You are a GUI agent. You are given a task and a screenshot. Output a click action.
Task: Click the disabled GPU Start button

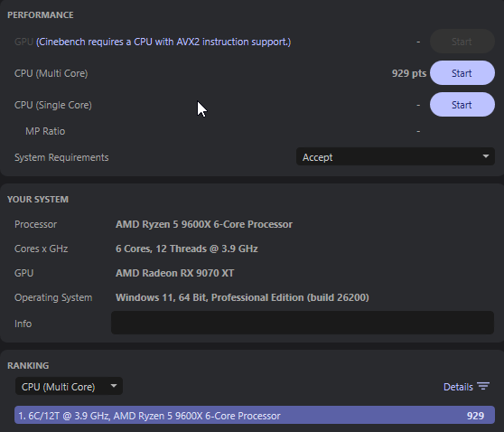tap(462, 42)
